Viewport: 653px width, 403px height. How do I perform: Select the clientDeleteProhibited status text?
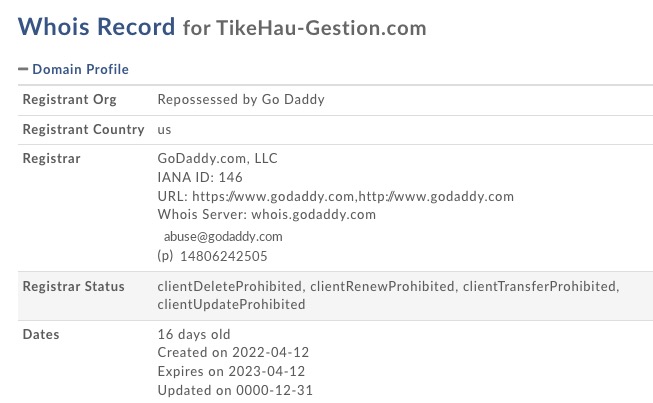click(230, 286)
